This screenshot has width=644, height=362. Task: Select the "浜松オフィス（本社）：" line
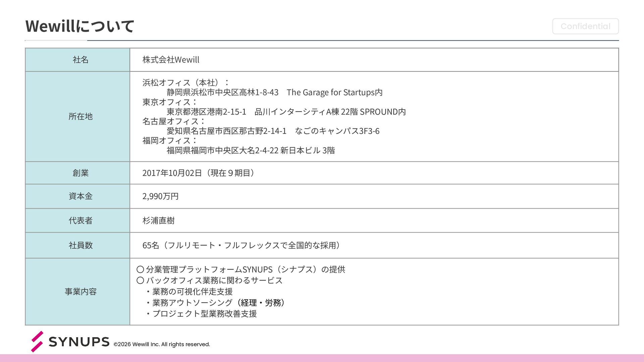[186, 82]
